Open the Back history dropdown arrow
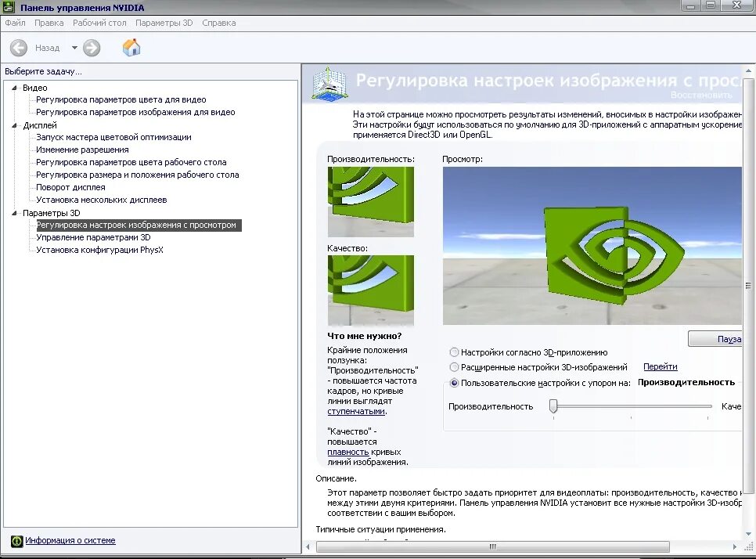 [74, 48]
